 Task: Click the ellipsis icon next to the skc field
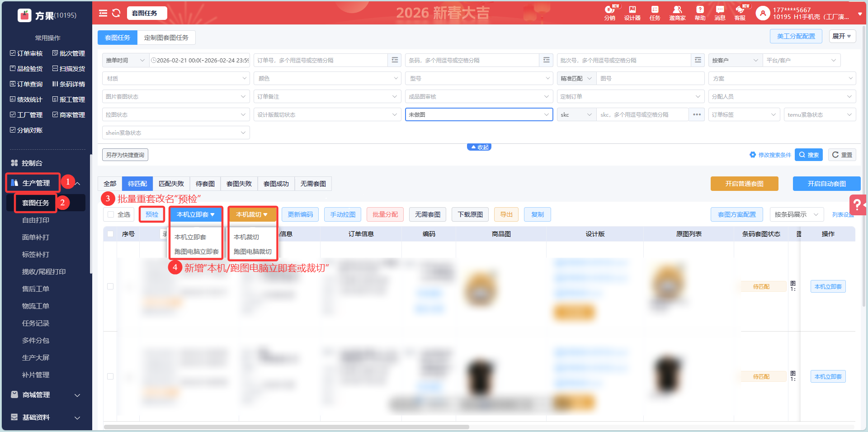point(697,114)
